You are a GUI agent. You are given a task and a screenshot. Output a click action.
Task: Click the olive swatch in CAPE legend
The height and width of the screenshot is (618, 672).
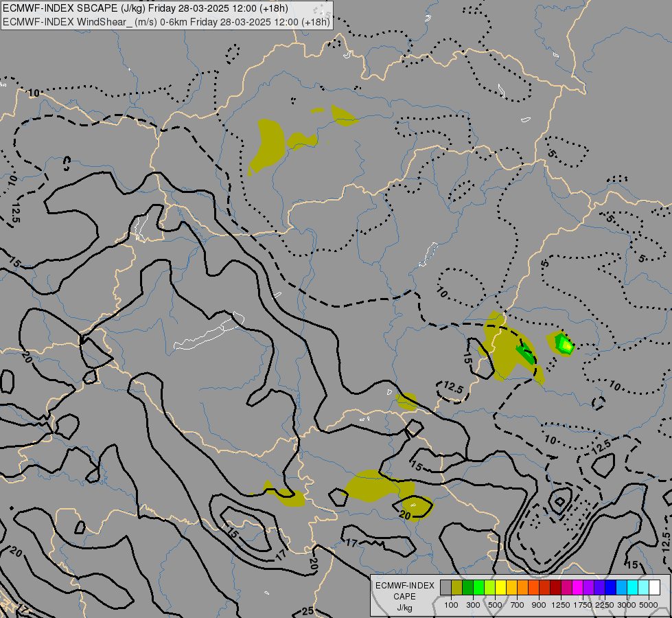click(x=457, y=587)
